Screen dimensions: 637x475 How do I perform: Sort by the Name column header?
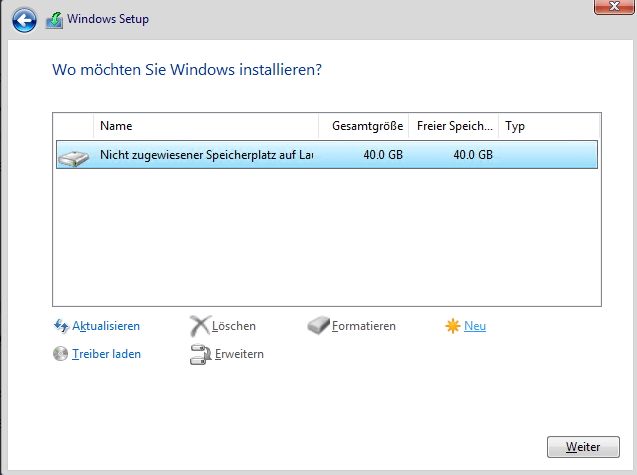(206, 126)
